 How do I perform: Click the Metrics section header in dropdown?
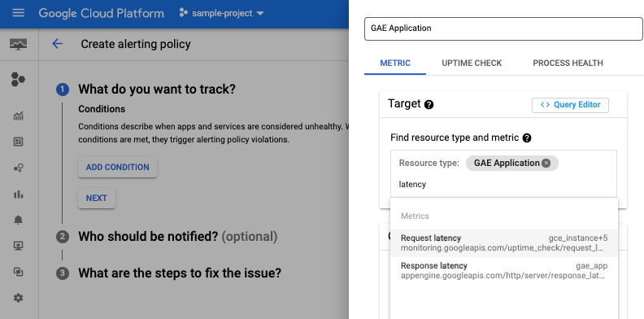coord(415,216)
